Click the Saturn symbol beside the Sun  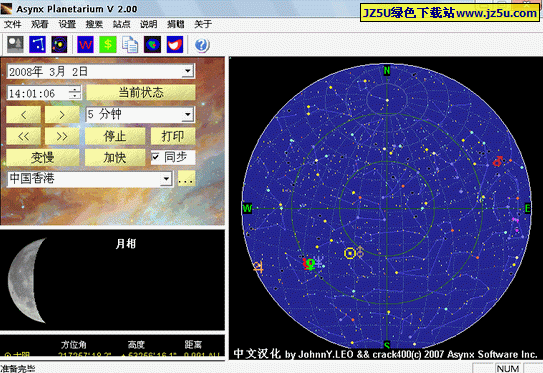(360, 252)
